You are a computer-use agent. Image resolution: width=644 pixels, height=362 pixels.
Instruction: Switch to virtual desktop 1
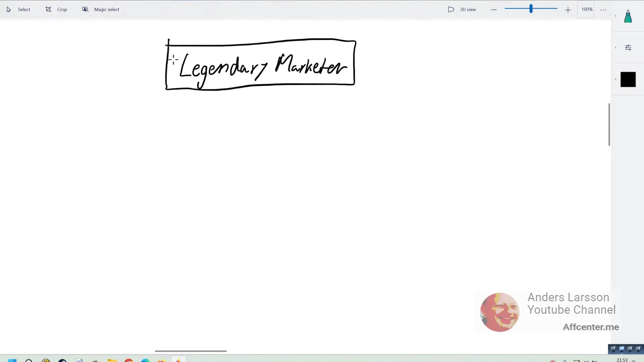pyautogui.click(x=613, y=349)
